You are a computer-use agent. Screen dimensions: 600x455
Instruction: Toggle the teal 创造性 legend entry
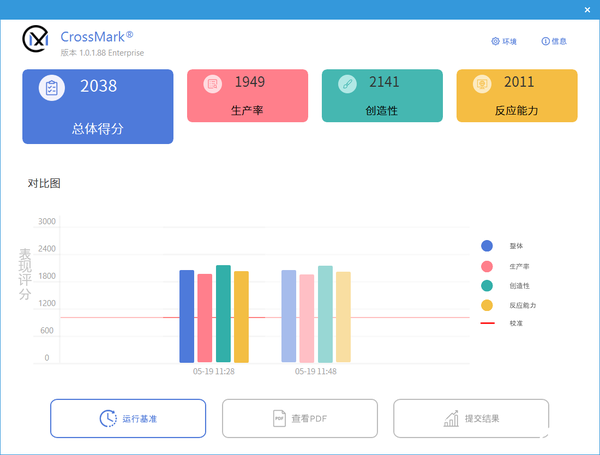coord(505,285)
